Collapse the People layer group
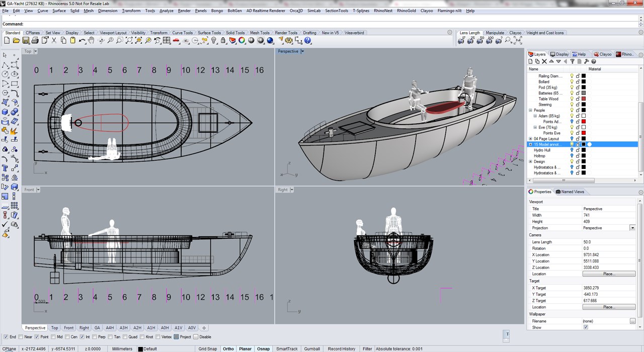Viewport: 644px width, 352px height. [x=530, y=110]
